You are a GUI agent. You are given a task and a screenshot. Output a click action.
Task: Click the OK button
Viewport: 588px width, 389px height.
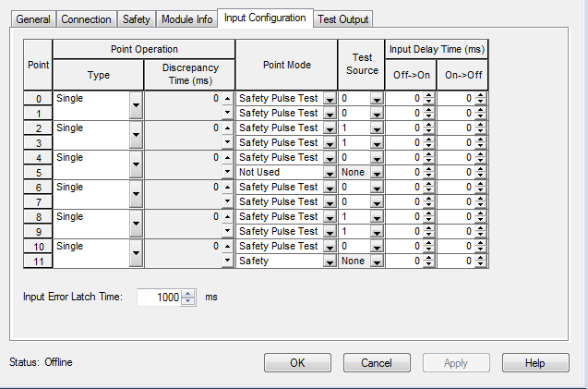point(297,363)
